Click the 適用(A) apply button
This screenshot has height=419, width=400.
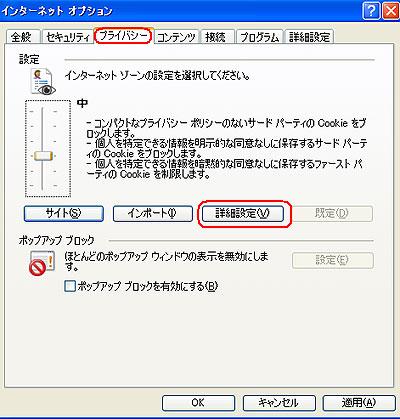(359, 403)
